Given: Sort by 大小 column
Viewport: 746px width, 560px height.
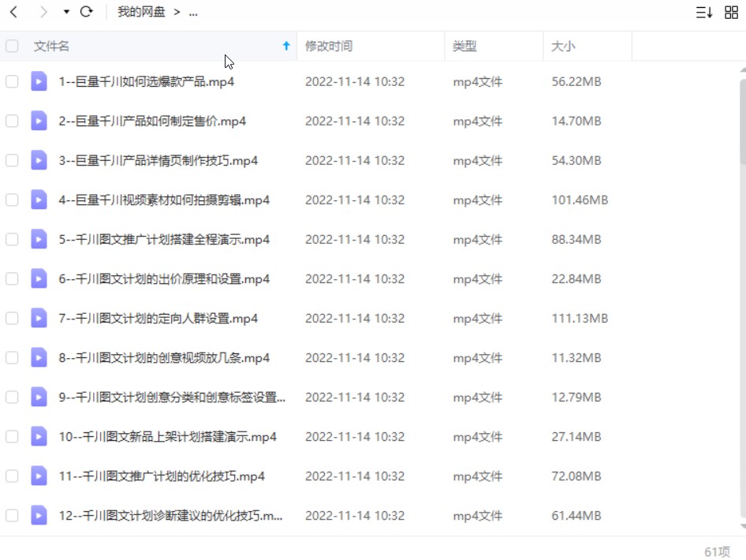Looking at the screenshot, I should click(x=563, y=47).
